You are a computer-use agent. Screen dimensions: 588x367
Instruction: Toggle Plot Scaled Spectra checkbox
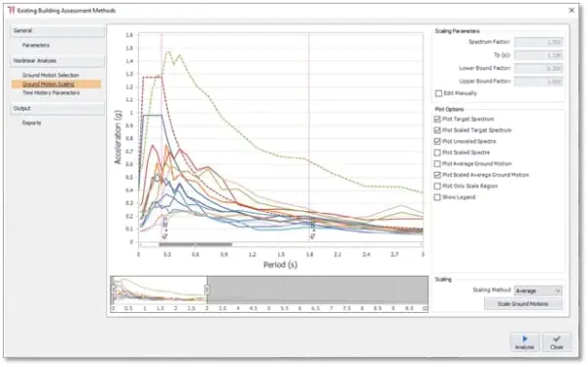click(437, 152)
